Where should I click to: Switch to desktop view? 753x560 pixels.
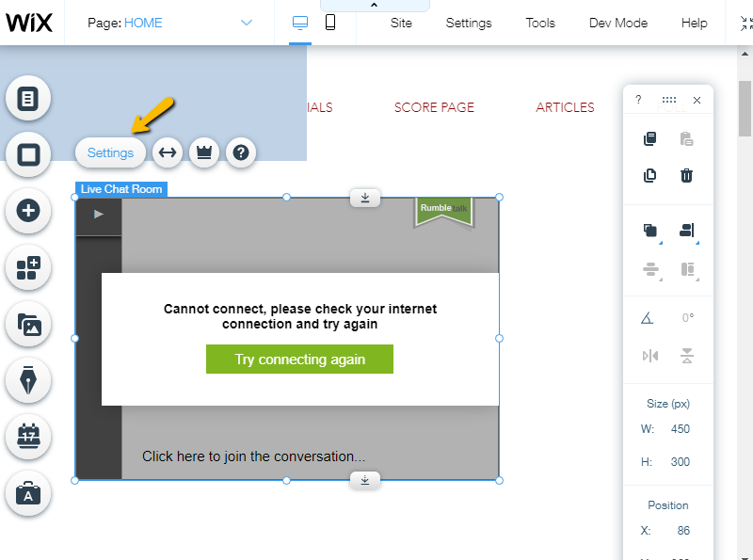[x=300, y=23]
